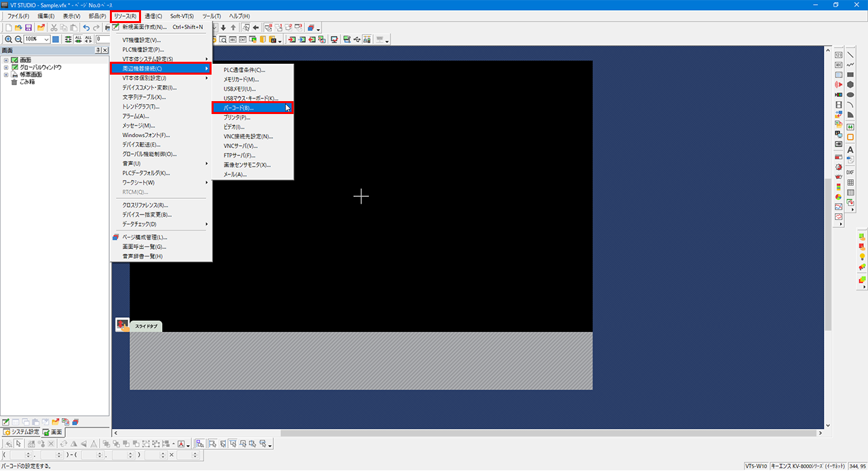Open the 通信(C) menu
868x471 pixels.
tap(153, 16)
